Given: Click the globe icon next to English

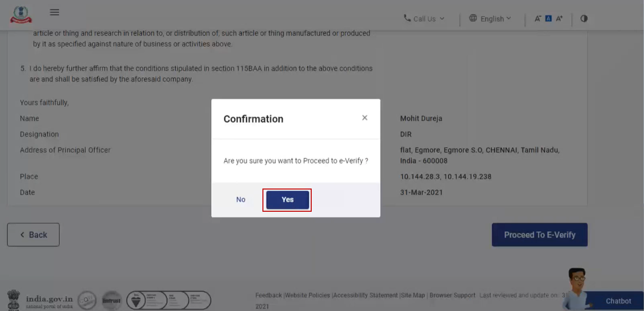Looking at the screenshot, I should [x=473, y=18].
